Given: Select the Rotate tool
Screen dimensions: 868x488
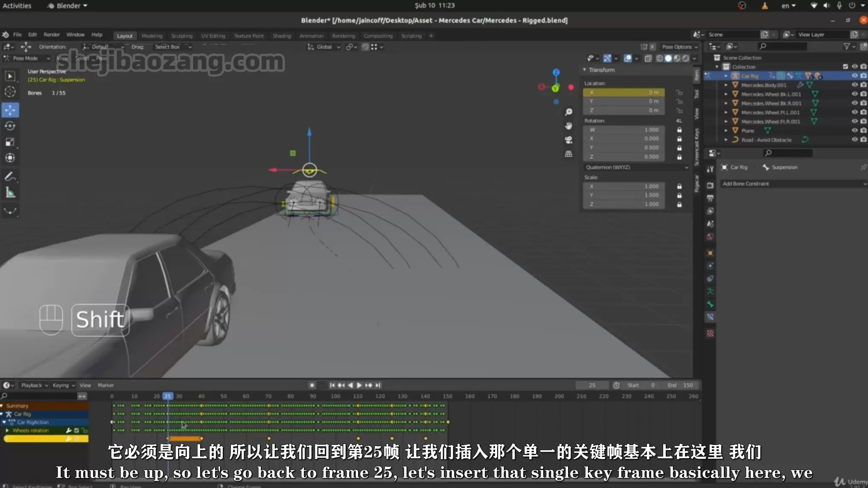Looking at the screenshot, I should click(10, 126).
